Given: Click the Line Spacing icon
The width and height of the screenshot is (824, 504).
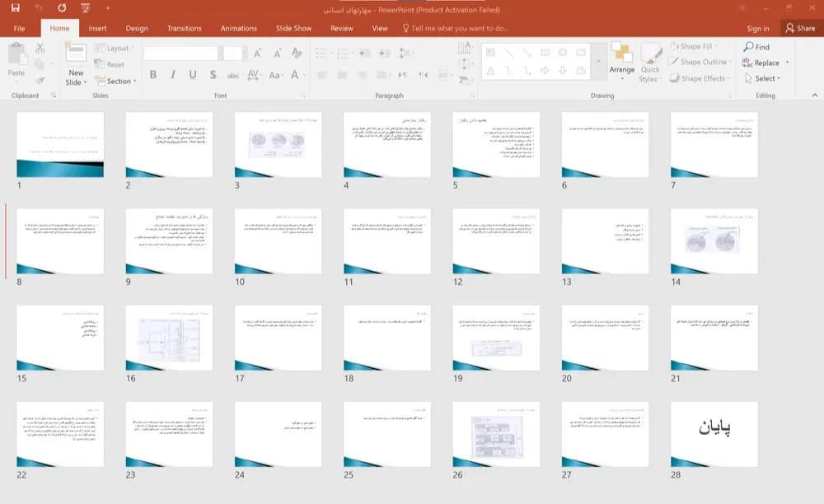Looking at the screenshot, I should (x=404, y=53).
